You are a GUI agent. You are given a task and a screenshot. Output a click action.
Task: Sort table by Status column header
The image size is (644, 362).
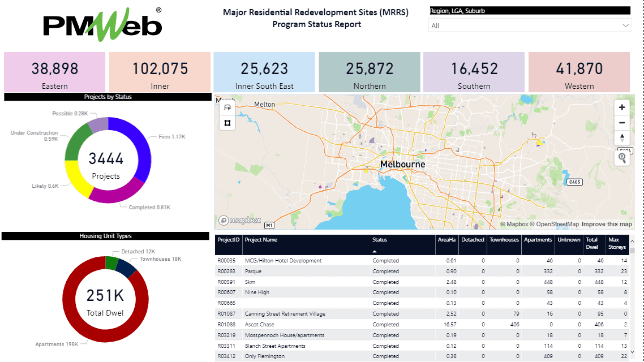pos(380,240)
